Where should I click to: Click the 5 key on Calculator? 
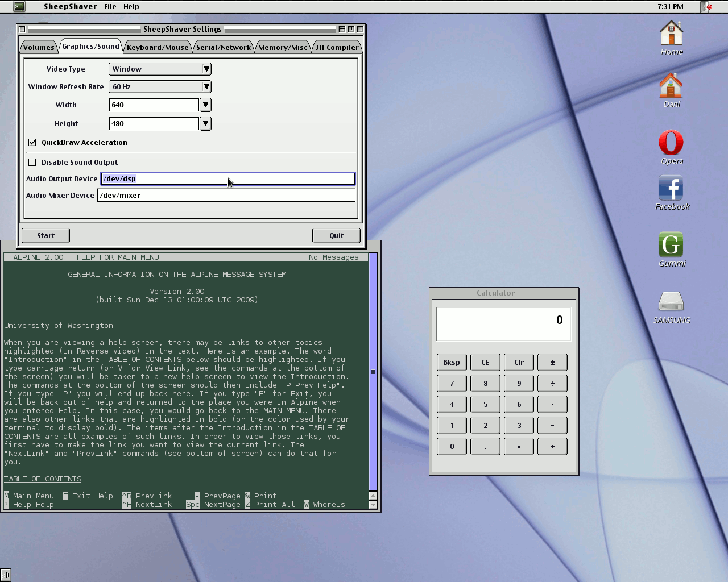coord(485,405)
